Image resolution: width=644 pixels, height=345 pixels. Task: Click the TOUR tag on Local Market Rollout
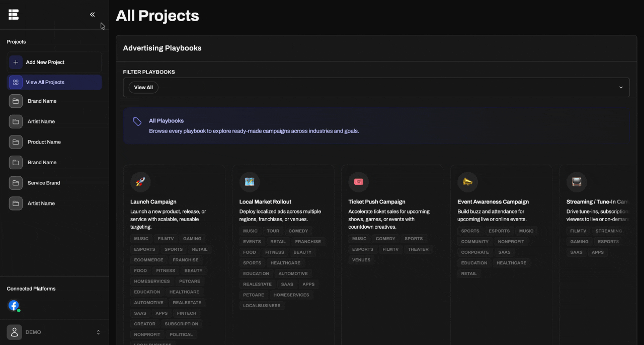coord(273,231)
